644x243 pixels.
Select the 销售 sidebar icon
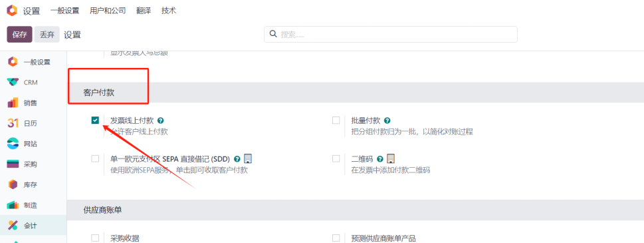[13, 103]
